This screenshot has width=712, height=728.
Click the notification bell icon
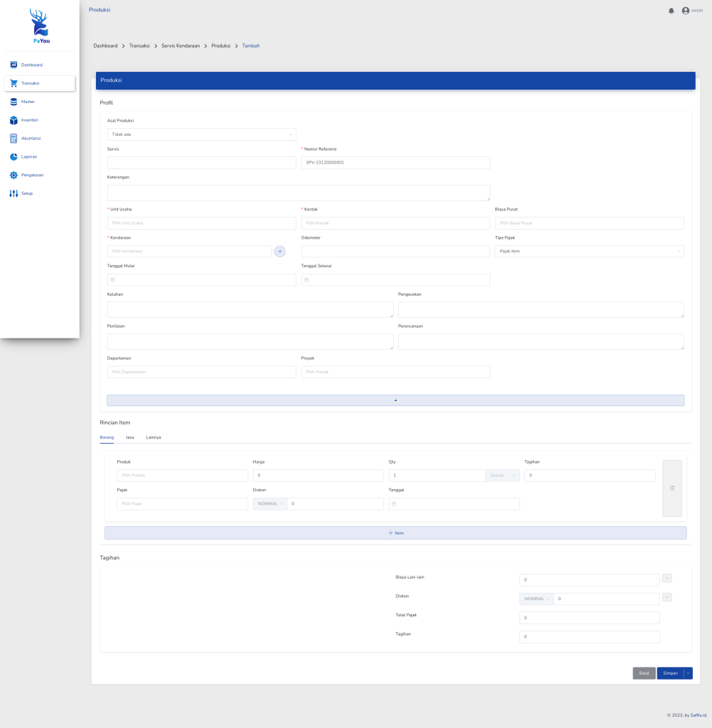click(x=671, y=11)
